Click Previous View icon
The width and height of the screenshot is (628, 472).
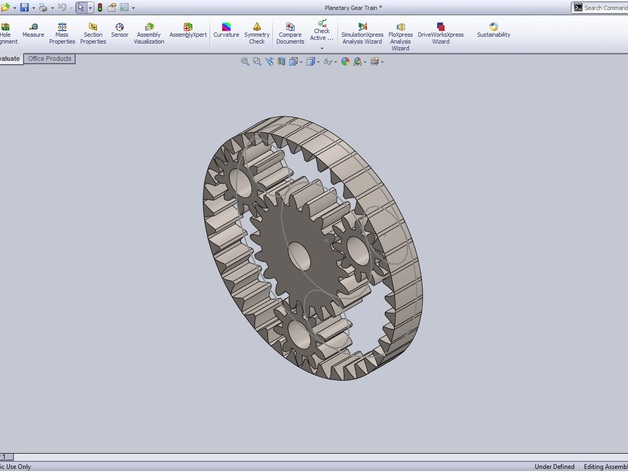[269, 61]
